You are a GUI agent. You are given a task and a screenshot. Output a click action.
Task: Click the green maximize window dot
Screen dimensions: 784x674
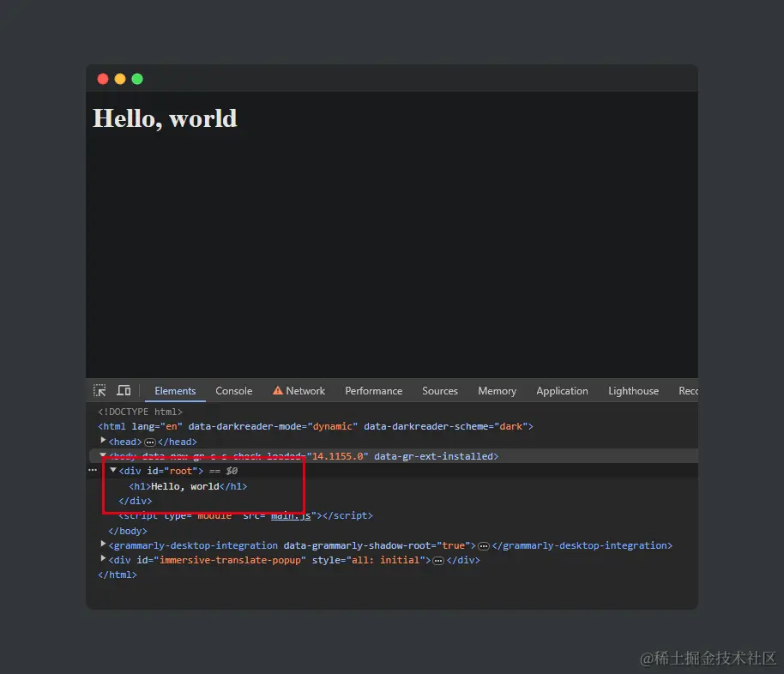[137, 79]
